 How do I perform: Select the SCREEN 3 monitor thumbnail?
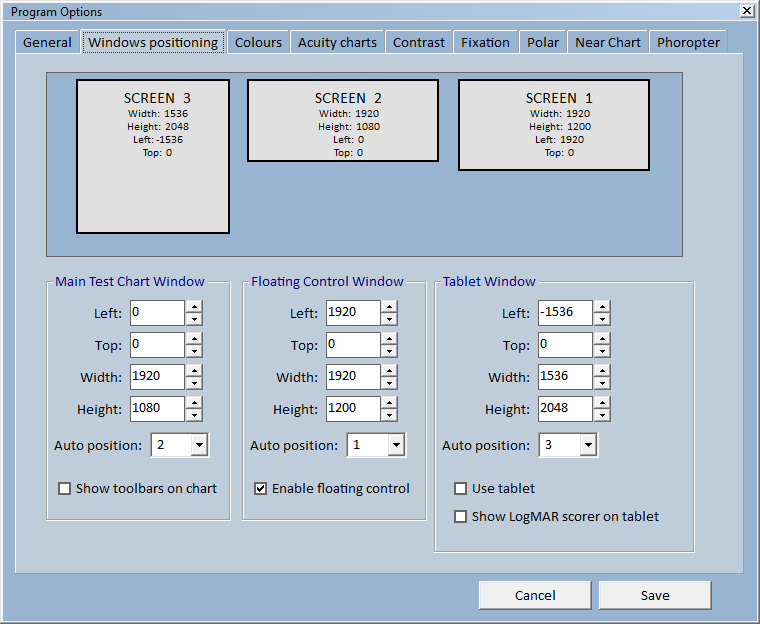click(x=153, y=157)
